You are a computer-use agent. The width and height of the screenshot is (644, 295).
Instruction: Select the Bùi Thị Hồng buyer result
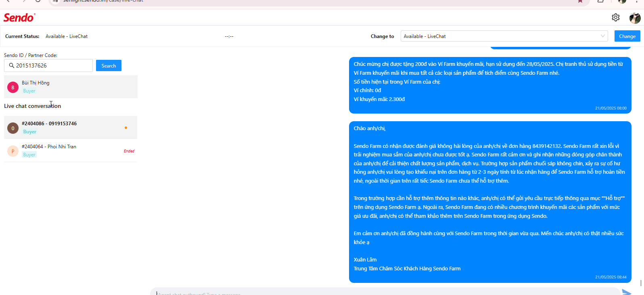pos(71,87)
